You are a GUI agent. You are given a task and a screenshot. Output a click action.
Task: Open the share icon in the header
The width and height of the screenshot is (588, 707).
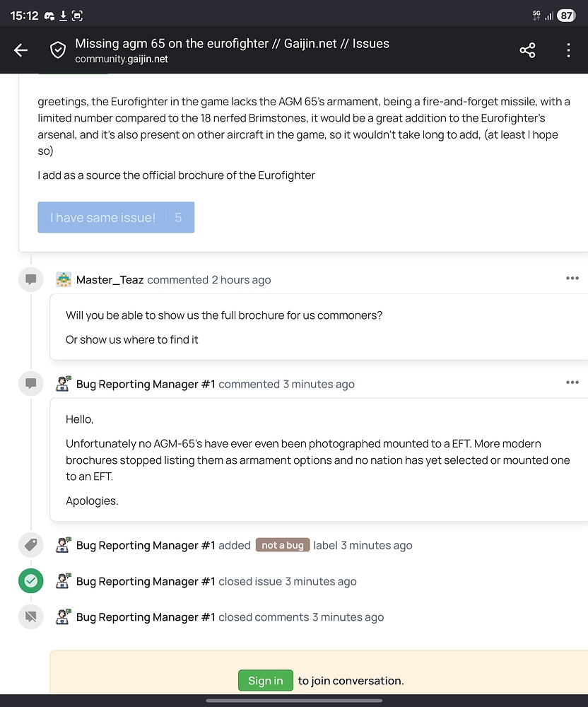point(527,50)
